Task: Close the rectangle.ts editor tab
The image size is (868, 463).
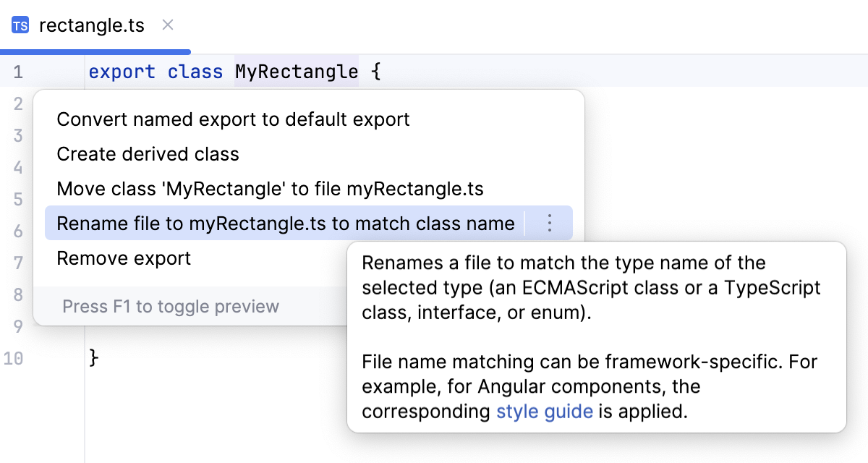Action: pyautogui.click(x=167, y=25)
